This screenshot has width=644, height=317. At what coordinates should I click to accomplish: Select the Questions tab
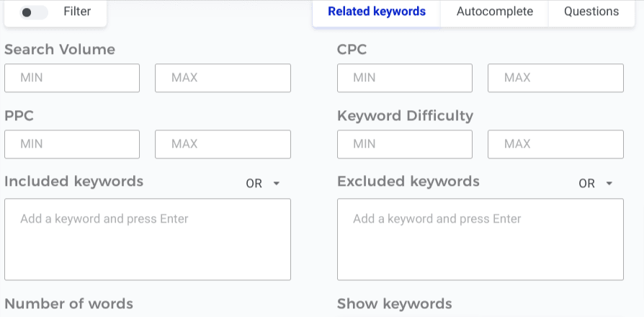tap(591, 12)
